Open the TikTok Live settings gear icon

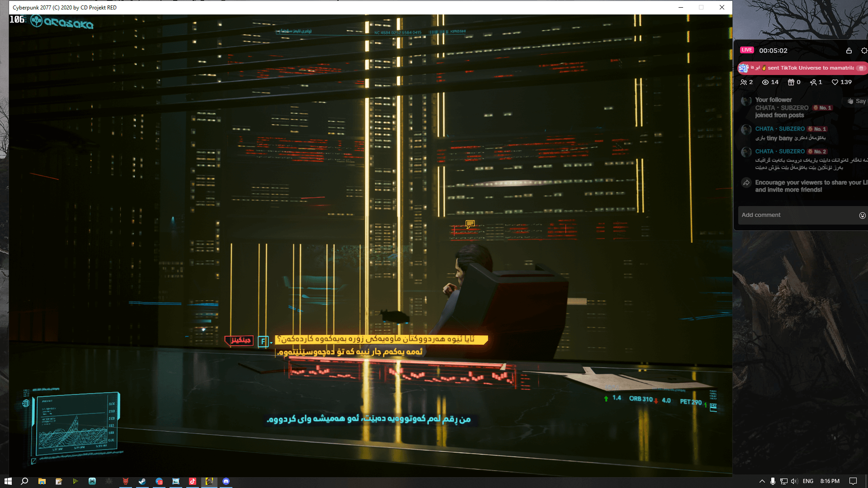click(865, 51)
